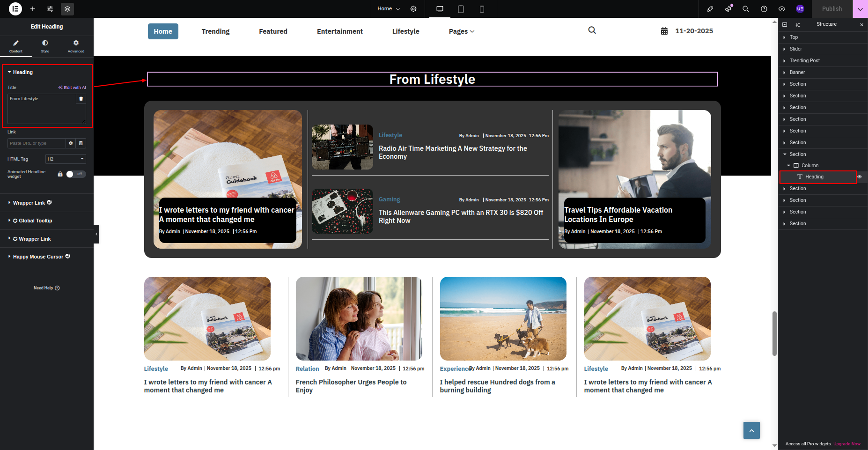868x450 pixels.
Task: Click the Upgrade Now link
Action: pos(846,444)
